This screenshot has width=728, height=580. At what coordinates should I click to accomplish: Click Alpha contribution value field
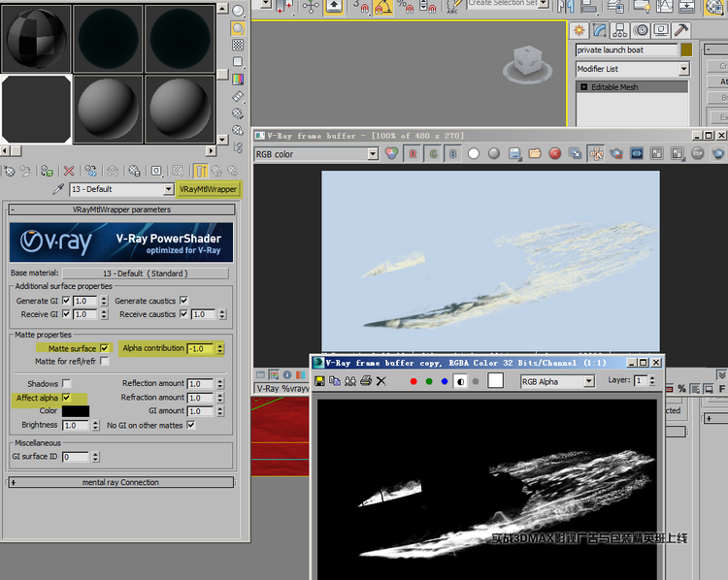pos(200,348)
